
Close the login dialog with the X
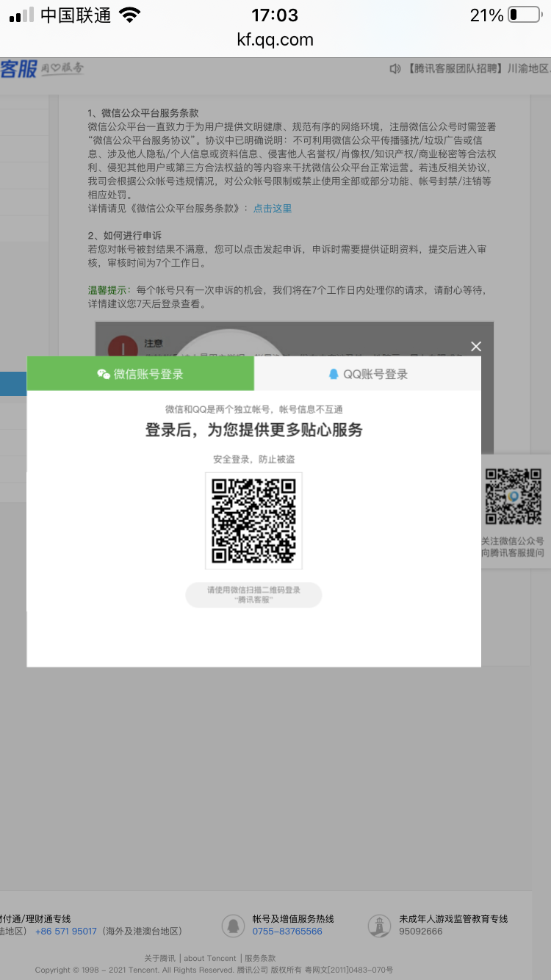pyautogui.click(x=476, y=347)
